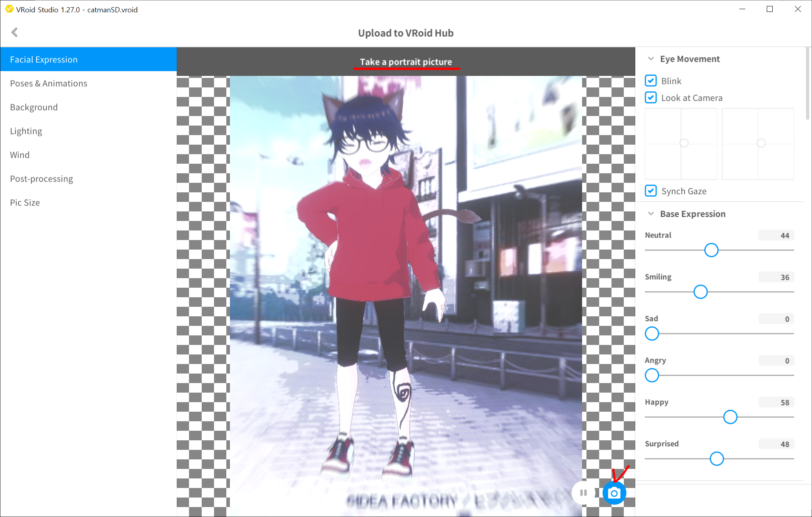Go back using the left arrow
The image size is (812, 517).
click(x=15, y=32)
